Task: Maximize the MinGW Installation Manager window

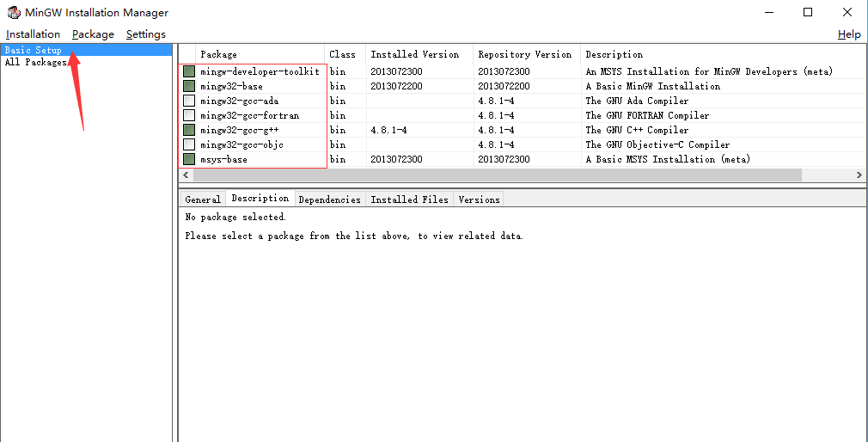Action: [808, 12]
